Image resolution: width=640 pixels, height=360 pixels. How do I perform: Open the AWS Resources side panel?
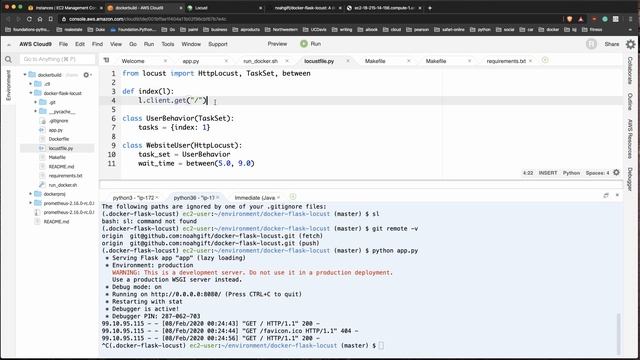tap(630, 139)
